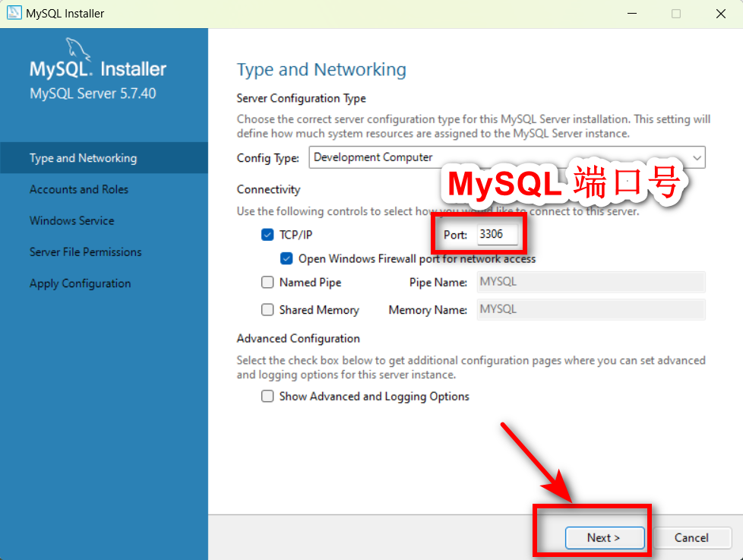Toggle Open Windows Firewall port checkbox
This screenshot has height=560, width=743.
pyautogui.click(x=286, y=258)
